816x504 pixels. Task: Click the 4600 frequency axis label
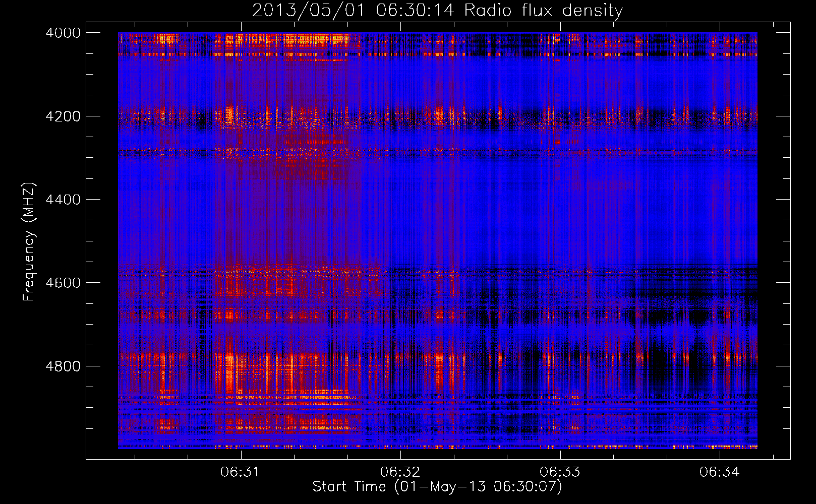coord(63,283)
